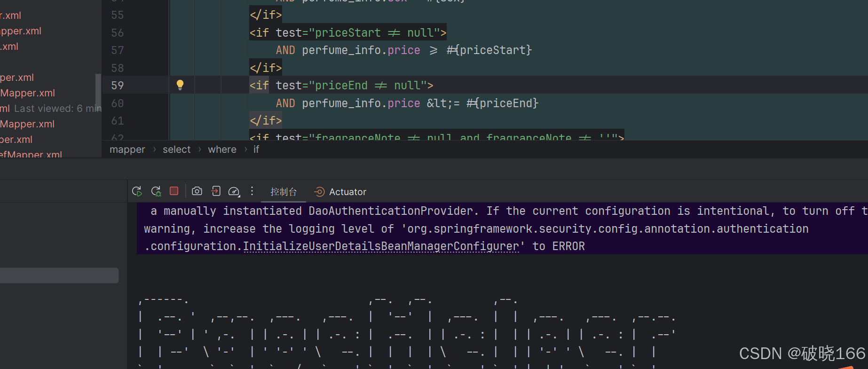Click the light bulb intention icon at line 59
Viewport: 868px width, 369px height.
point(180,85)
